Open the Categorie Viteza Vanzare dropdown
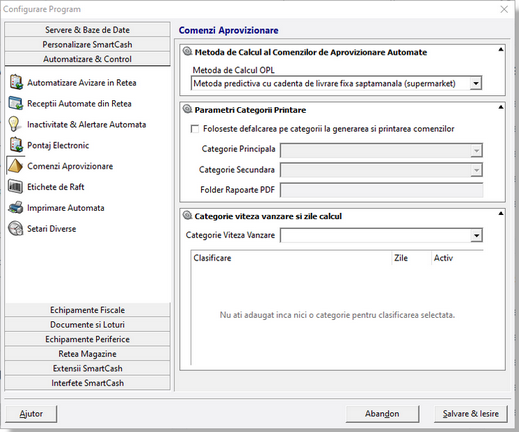The height and width of the screenshot is (432, 519). [x=476, y=236]
